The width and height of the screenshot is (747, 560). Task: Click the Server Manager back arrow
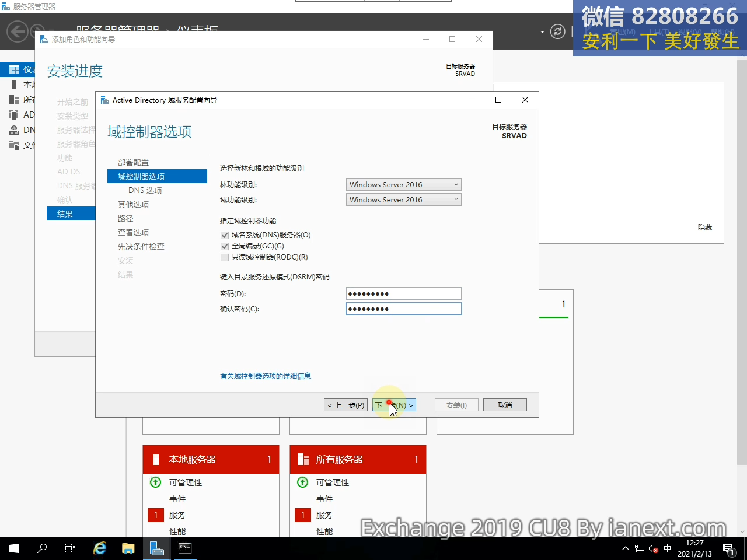(x=18, y=32)
